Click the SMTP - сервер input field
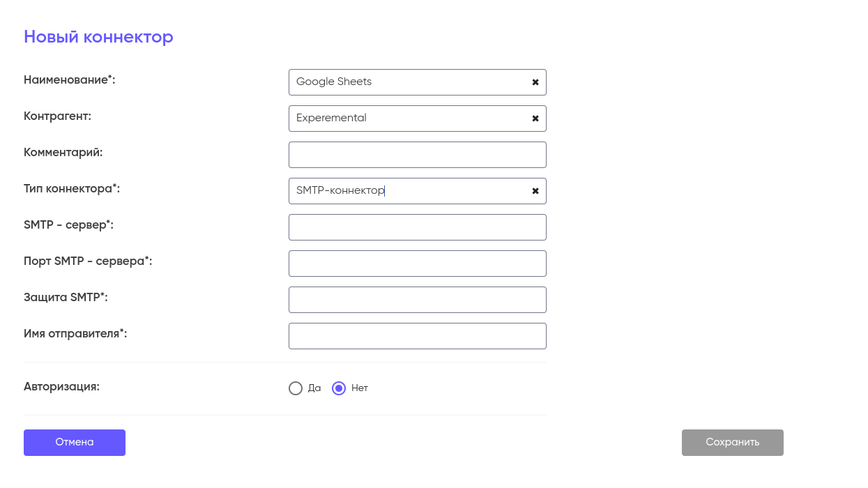 417,227
